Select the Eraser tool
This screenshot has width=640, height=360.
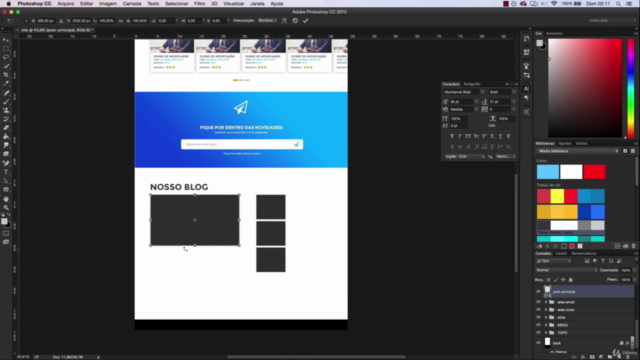pyautogui.click(x=6, y=128)
